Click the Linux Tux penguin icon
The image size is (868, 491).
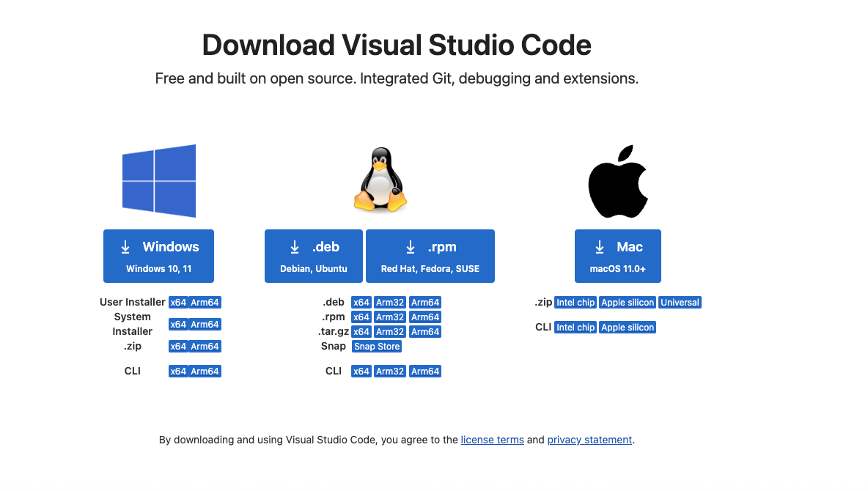[380, 180]
